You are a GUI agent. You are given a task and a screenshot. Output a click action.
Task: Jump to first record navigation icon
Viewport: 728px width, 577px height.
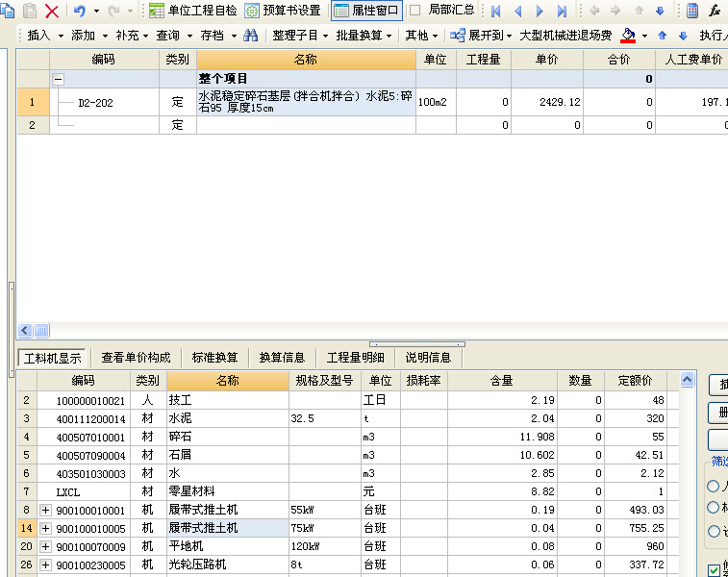tap(496, 11)
